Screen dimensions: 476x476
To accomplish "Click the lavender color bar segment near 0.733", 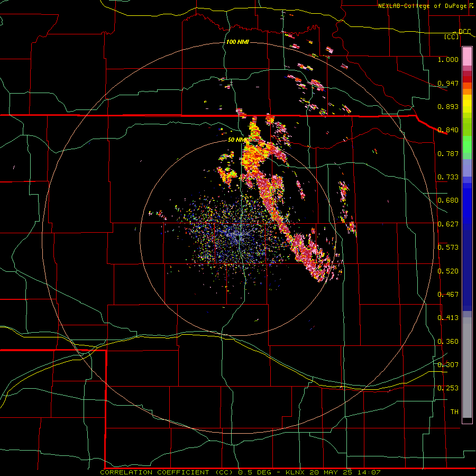I will point(467,168).
